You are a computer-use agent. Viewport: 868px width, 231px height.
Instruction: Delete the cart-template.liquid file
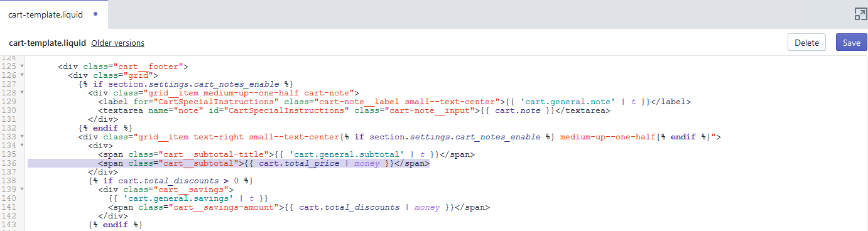click(x=806, y=43)
